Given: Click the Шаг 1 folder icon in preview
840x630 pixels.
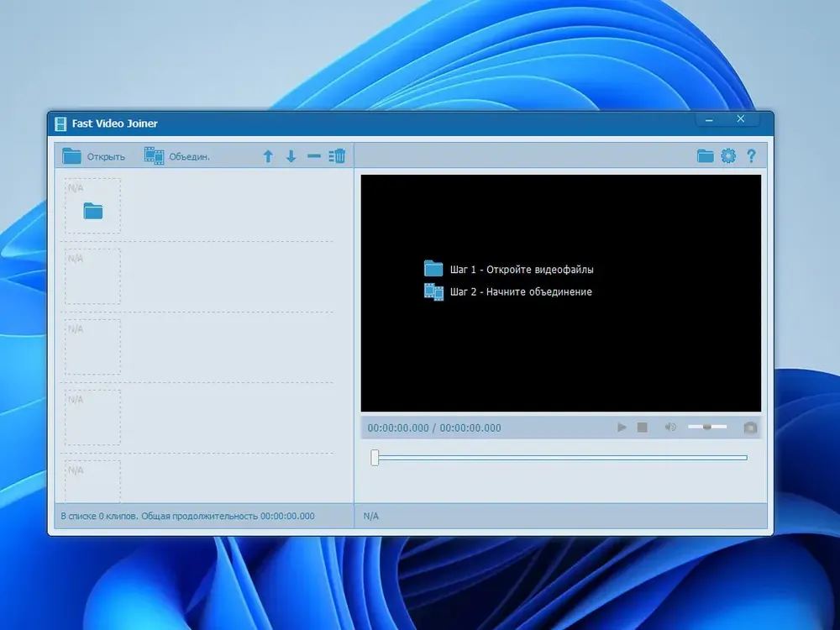Looking at the screenshot, I should [433, 269].
